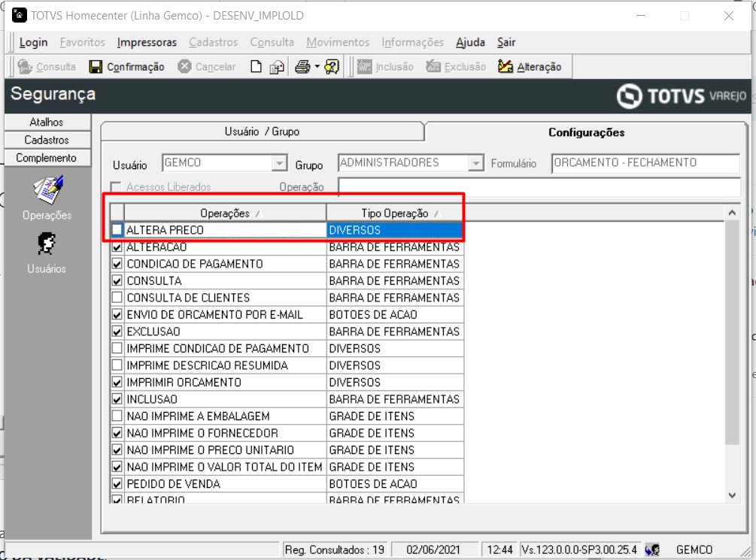The image size is (756, 560).
Task: Click the vertical scrollbar thumb of the grid
Action: click(732, 332)
